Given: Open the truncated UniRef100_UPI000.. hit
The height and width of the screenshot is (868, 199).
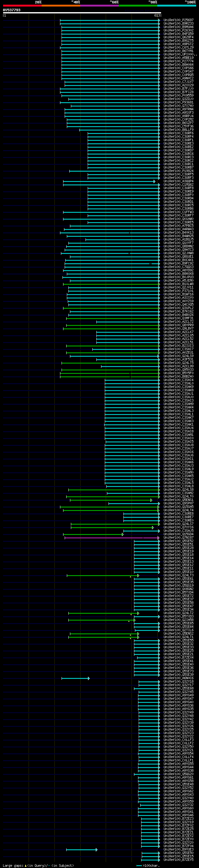Looking at the screenshot, I should point(180,55).
